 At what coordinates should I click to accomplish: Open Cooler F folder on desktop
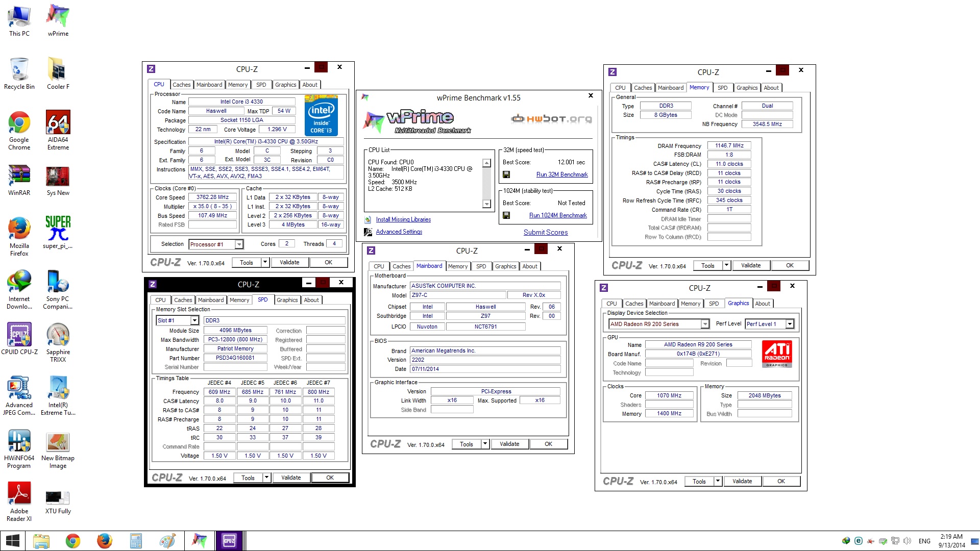coord(58,73)
